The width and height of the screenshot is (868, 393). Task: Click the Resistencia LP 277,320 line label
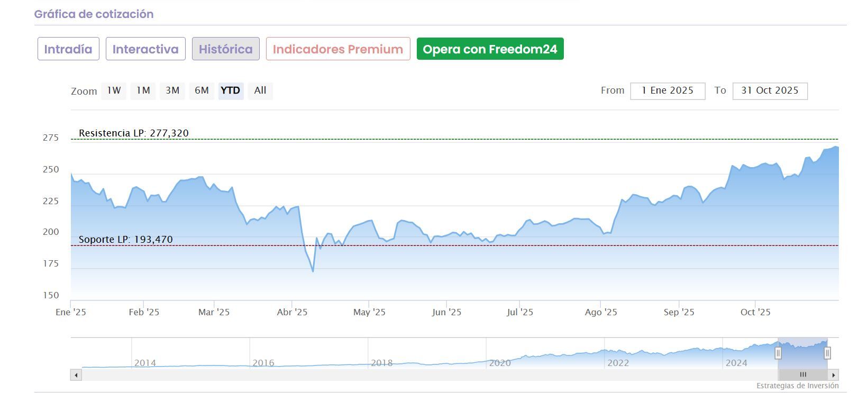coord(134,133)
